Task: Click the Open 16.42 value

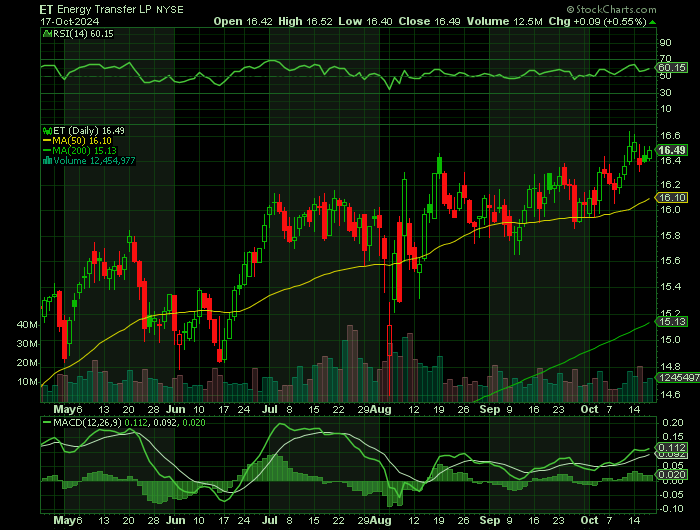Action: tap(242, 21)
